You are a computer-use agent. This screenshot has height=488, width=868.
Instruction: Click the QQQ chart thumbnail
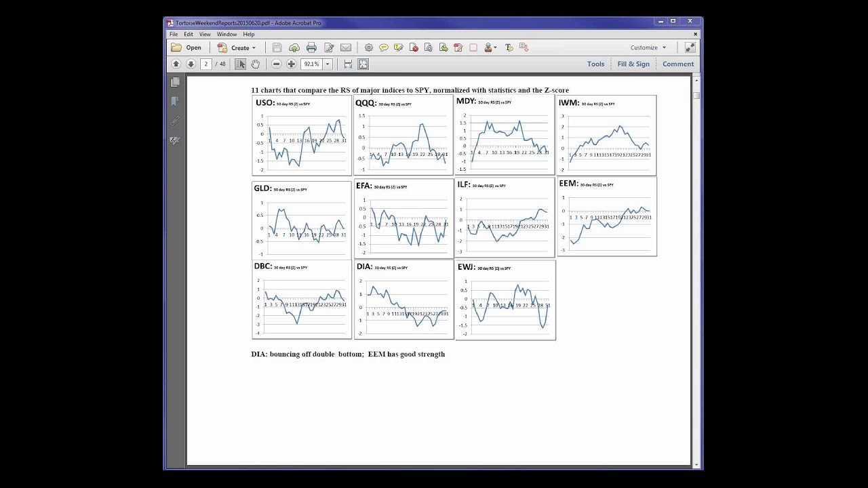click(403, 136)
